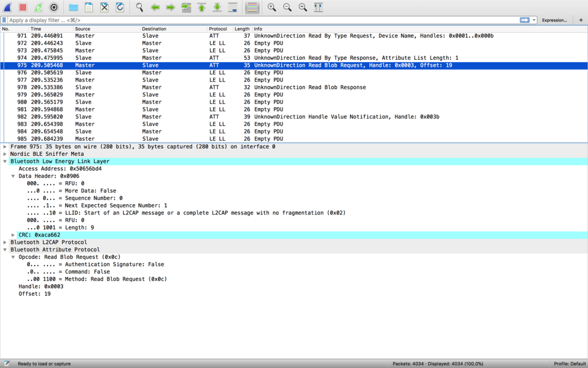The height and width of the screenshot is (368, 588).
Task: Stop the running capture
Action: coord(23,7)
